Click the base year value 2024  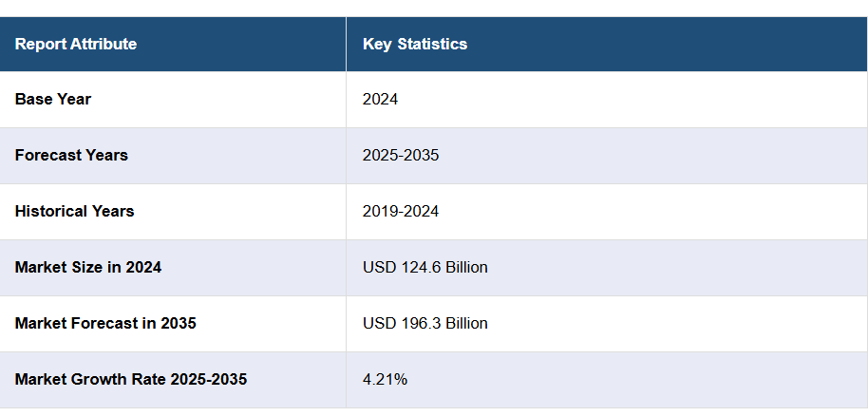tap(380, 99)
